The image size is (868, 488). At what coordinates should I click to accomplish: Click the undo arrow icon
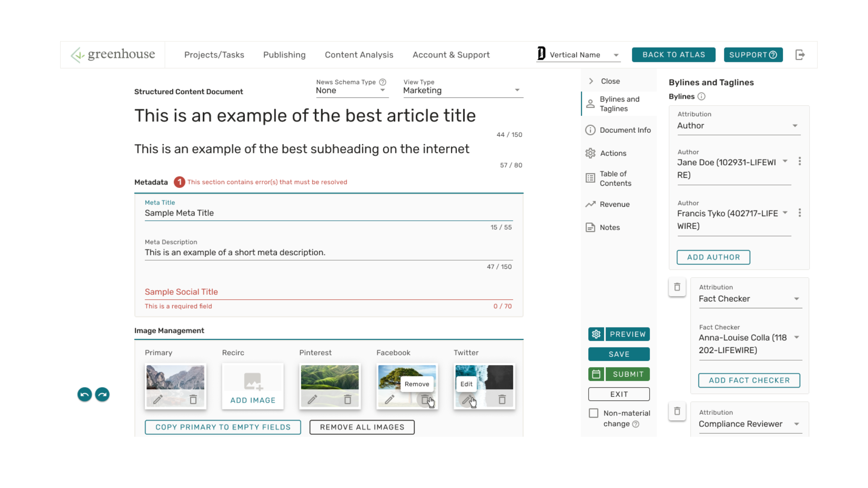tap(84, 394)
